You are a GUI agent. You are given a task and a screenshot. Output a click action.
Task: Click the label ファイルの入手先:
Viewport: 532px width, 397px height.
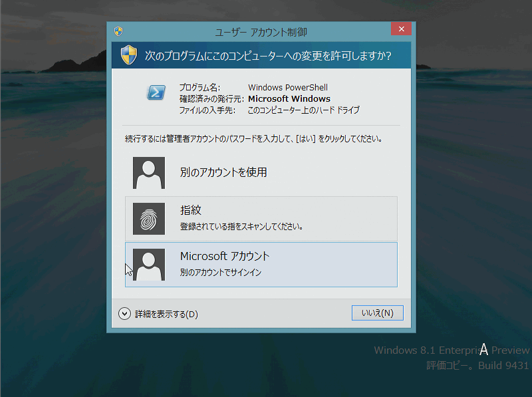(207, 110)
